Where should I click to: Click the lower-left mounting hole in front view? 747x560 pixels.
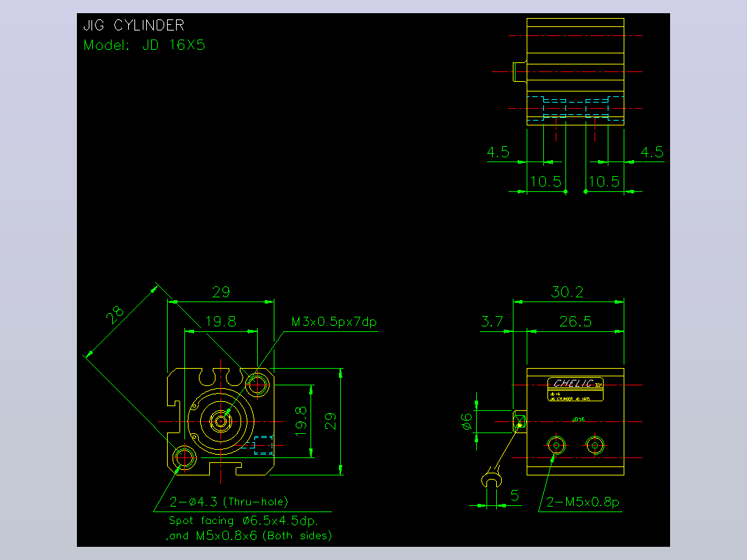pos(184,458)
